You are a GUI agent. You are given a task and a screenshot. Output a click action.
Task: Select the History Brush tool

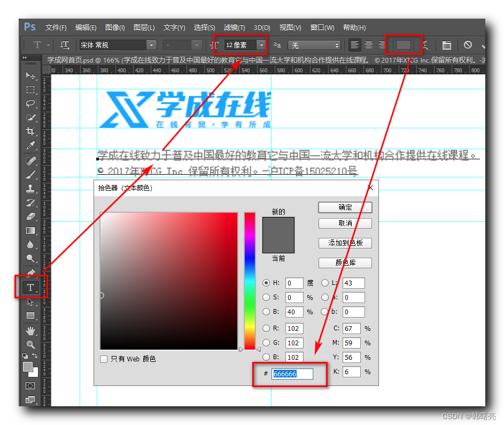click(30, 203)
